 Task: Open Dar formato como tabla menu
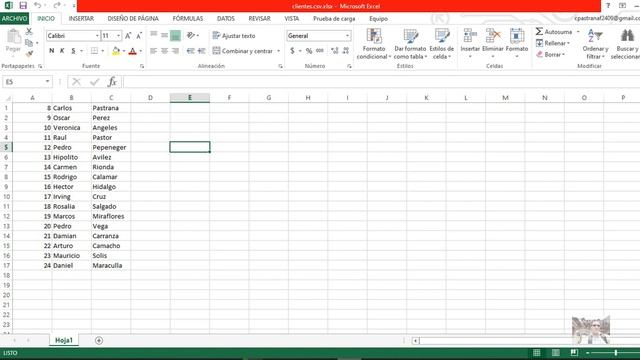click(x=410, y=44)
